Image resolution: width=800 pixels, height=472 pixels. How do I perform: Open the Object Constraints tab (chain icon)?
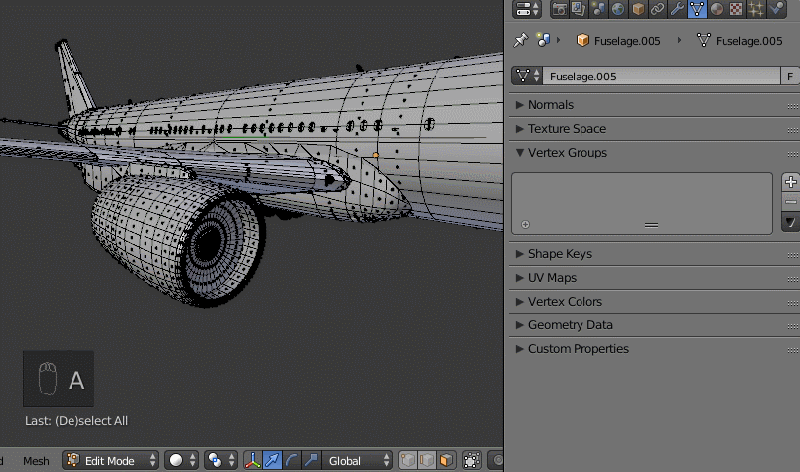657,9
